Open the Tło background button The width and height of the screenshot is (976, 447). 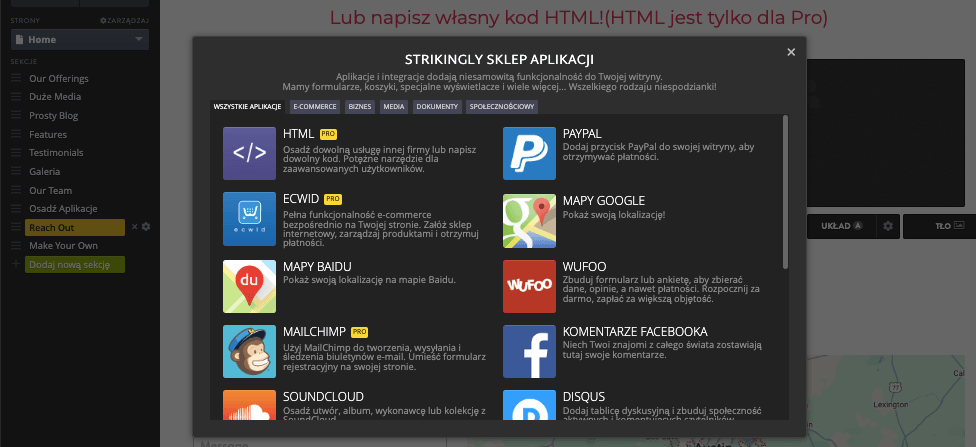pyautogui.click(x=939, y=226)
